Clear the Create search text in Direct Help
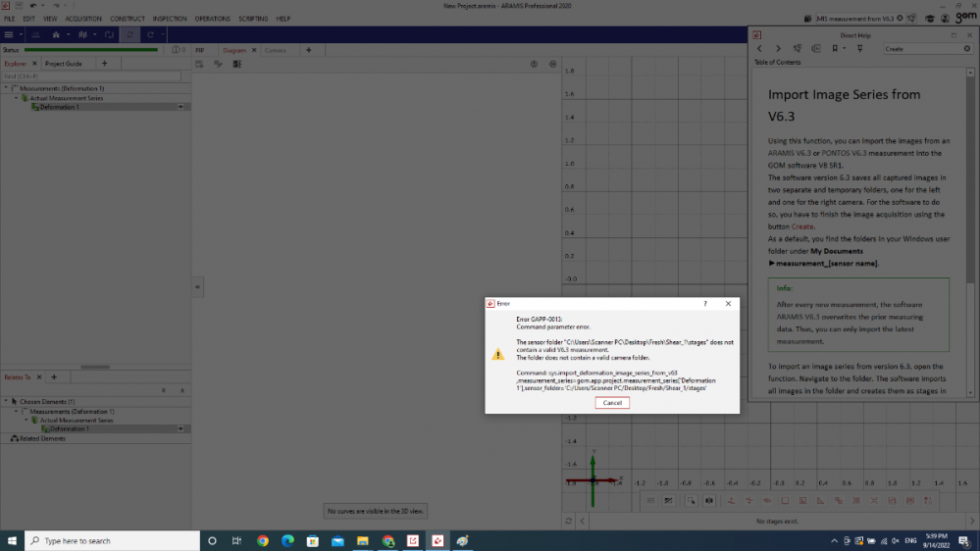 967,49
